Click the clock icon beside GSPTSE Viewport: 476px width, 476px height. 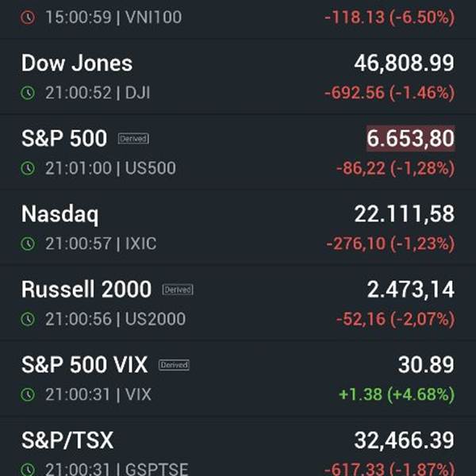click(x=28, y=470)
